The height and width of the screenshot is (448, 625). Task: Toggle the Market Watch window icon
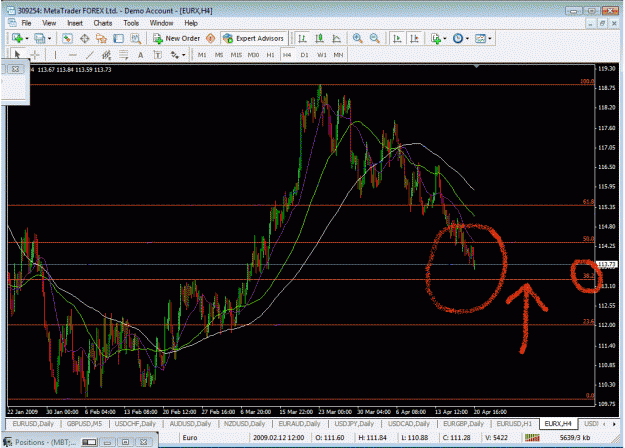[67, 38]
